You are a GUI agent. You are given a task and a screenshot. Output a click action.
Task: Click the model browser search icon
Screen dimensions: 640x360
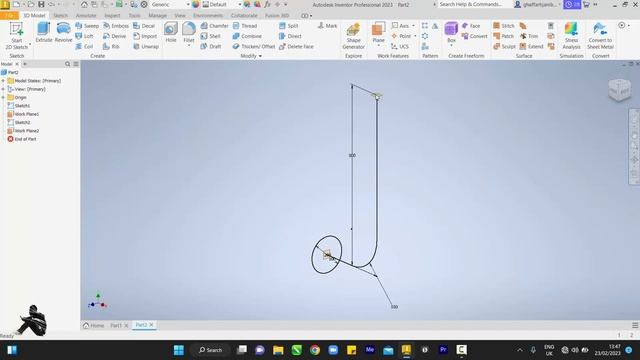tap(68, 64)
